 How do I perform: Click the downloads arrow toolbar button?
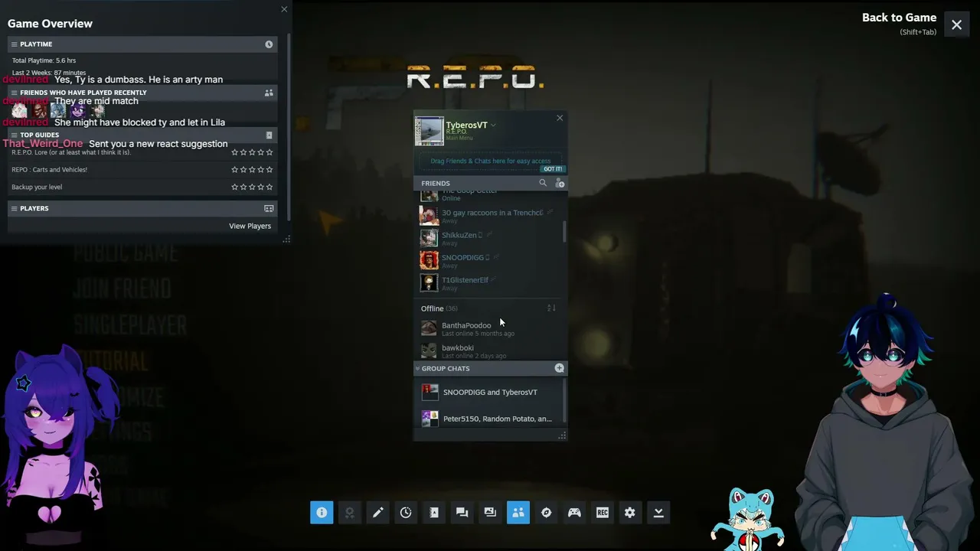tap(658, 513)
